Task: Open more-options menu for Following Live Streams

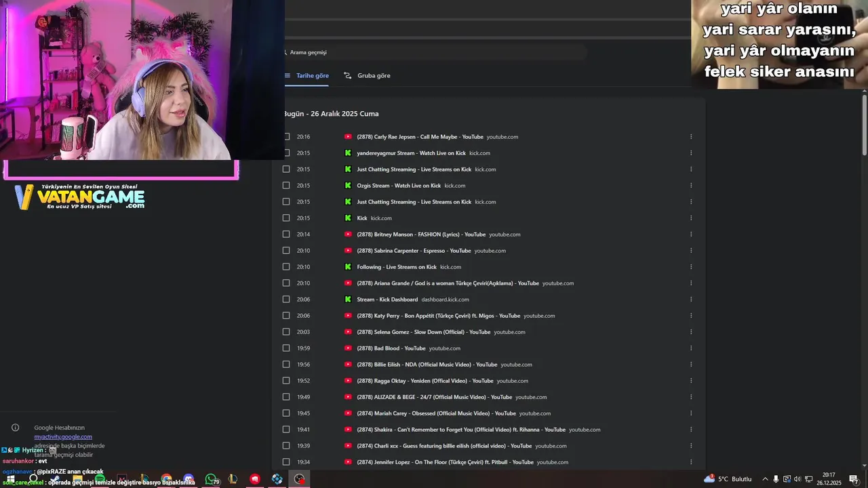Action: click(691, 267)
